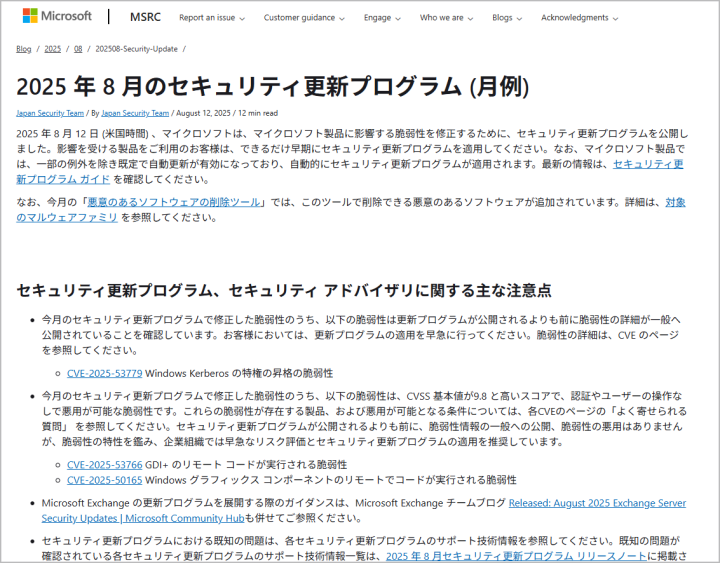Click the heading セキュリティ アドバイザリに関する主な注意点

click(x=390, y=290)
